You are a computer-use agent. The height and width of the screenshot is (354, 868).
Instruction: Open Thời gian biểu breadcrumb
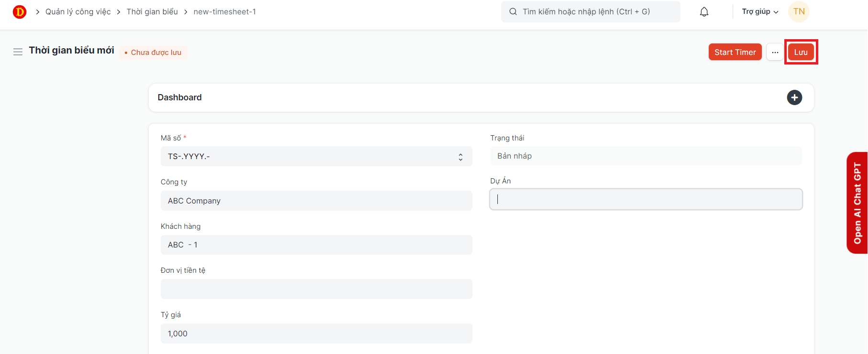pos(152,12)
